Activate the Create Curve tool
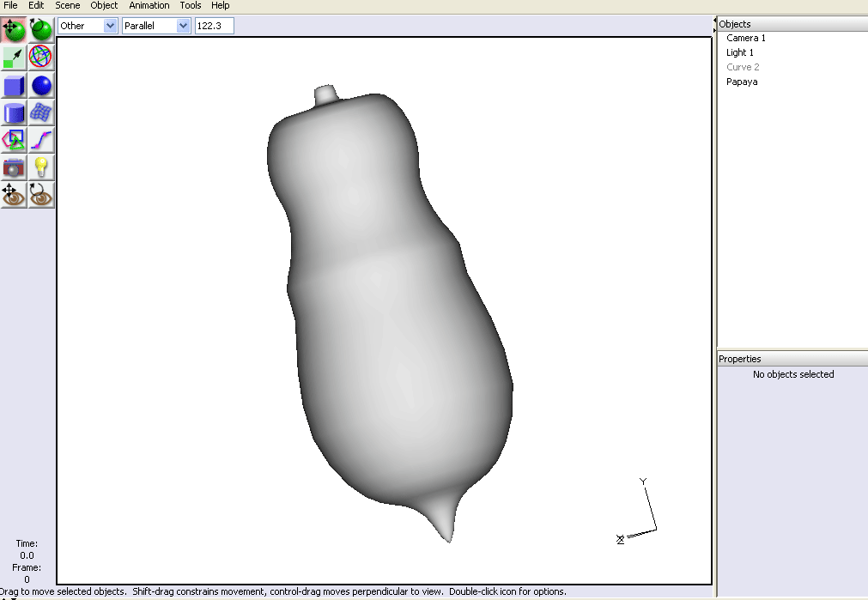The height and width of the screenshot is (600, 868). [41, 140]
